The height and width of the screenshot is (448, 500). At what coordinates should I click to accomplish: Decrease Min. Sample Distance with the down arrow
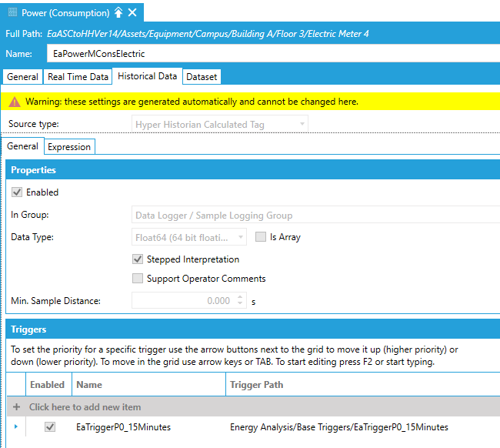[240, 305]
